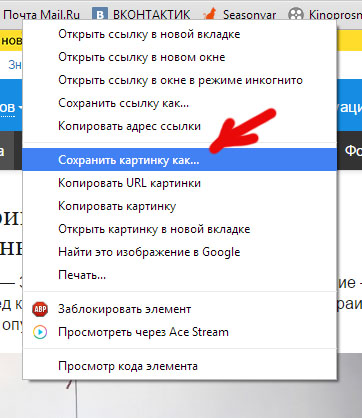Click the Seasonvar orange bookmark icon

(x=210, y=15)
